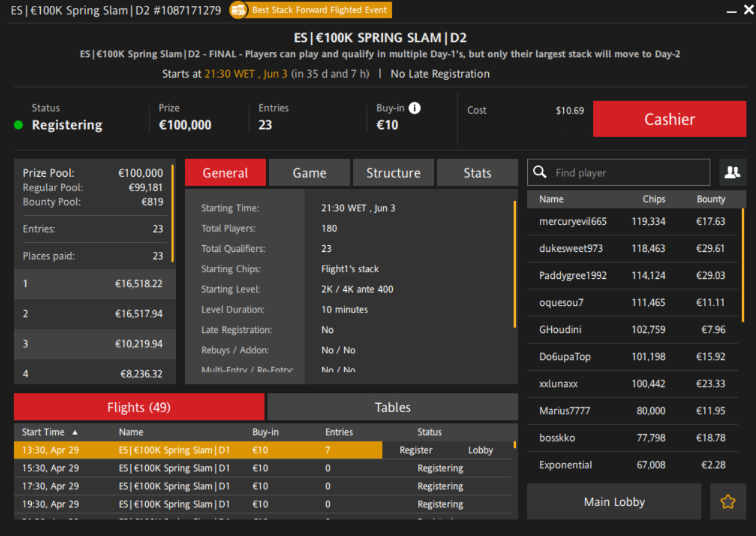Image resolution: width=756 pixels, height=536 pixels.
Task: Click the search magnifier icon
Action: (540, 172)
